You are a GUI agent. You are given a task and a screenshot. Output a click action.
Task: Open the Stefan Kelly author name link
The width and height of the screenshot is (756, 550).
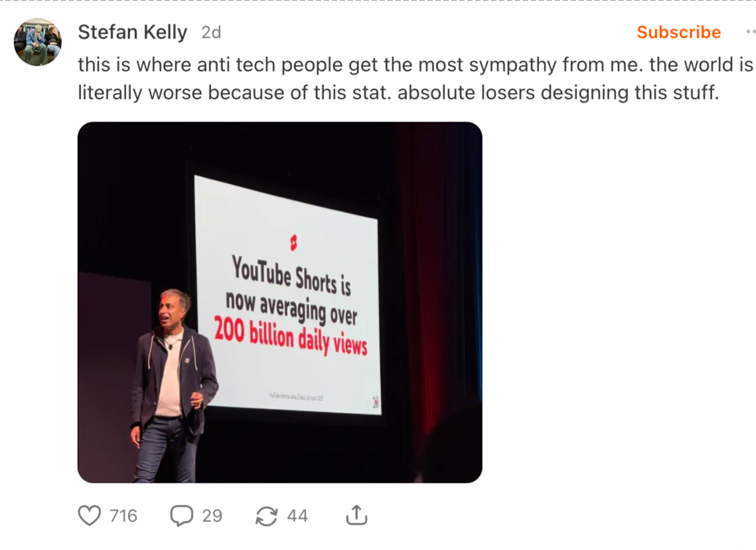coord(133,33)
